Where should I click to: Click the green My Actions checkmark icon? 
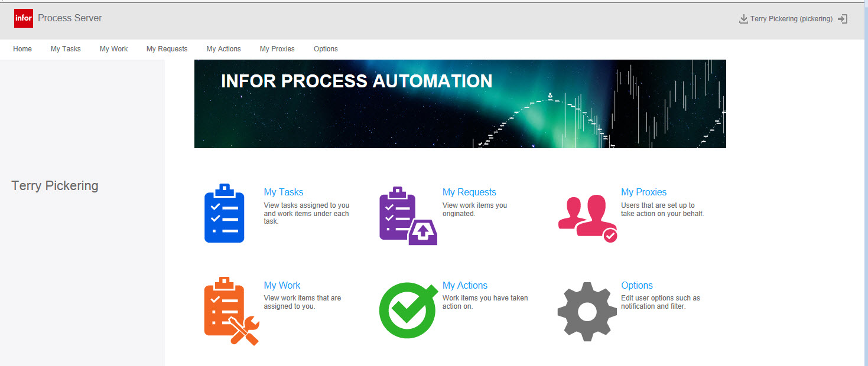[408, 311]
